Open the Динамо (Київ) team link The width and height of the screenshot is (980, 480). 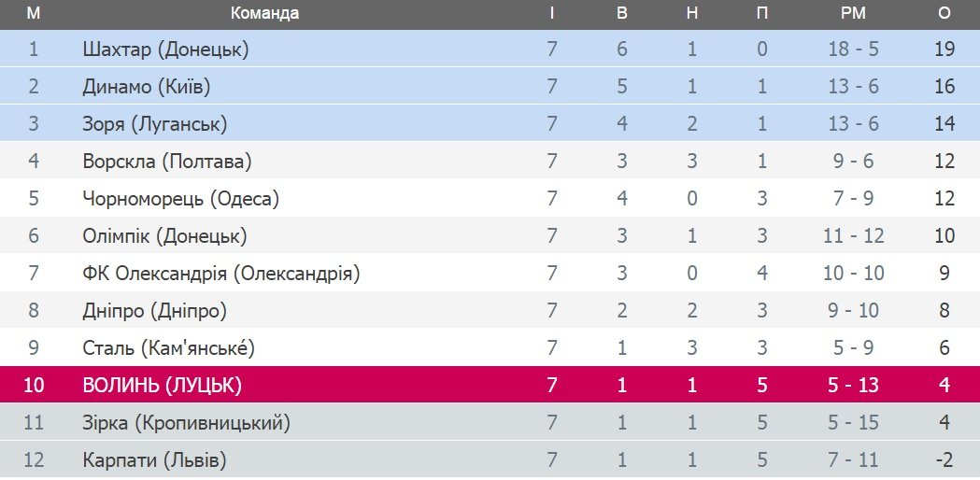(146, 87)
